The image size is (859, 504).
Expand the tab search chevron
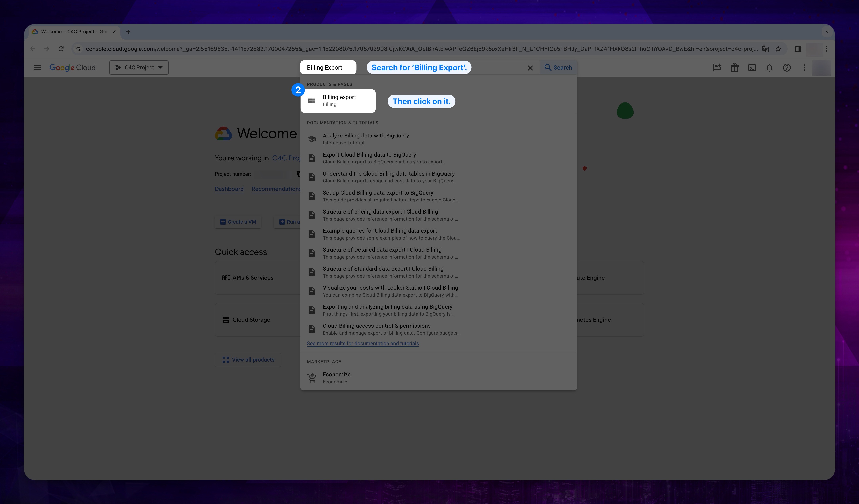(827, 32)
